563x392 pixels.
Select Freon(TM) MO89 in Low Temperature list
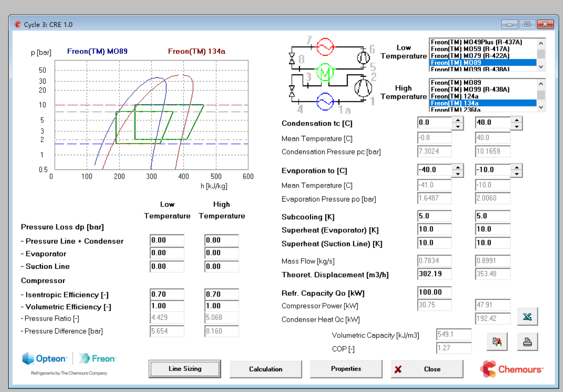483,62
